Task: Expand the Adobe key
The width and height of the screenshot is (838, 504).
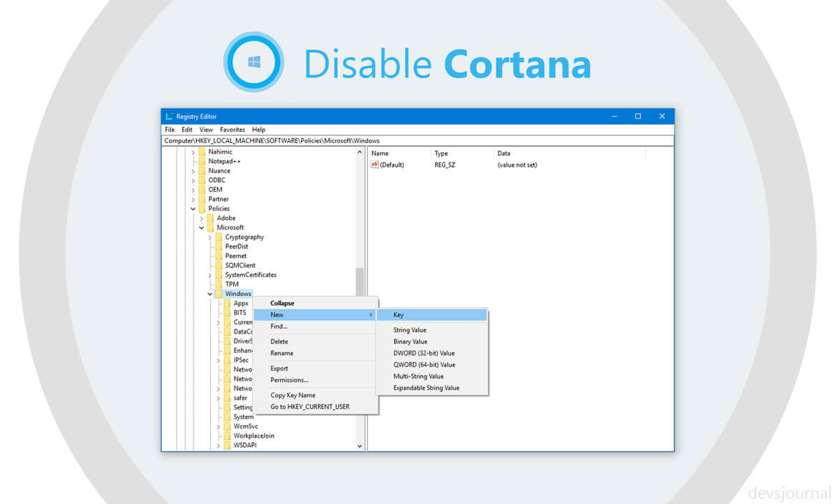Action: pos(202,218)
